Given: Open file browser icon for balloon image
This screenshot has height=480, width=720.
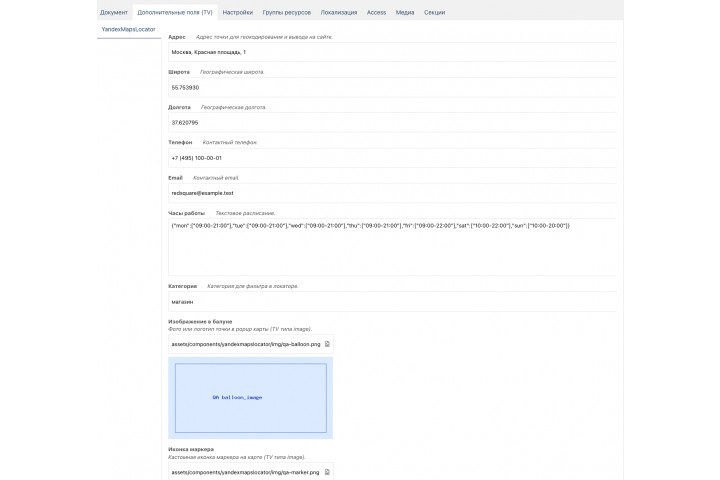Looking at the screenshot, I should pos(327,344).
